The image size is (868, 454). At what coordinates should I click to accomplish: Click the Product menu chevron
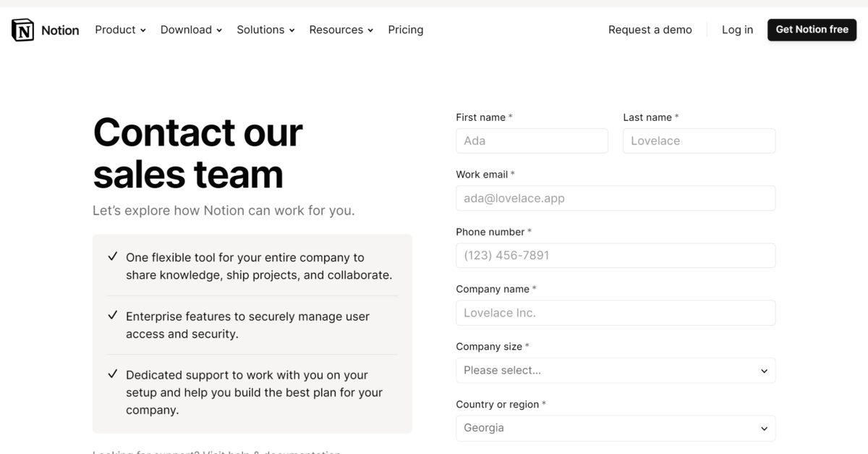[x=142, y=30]
